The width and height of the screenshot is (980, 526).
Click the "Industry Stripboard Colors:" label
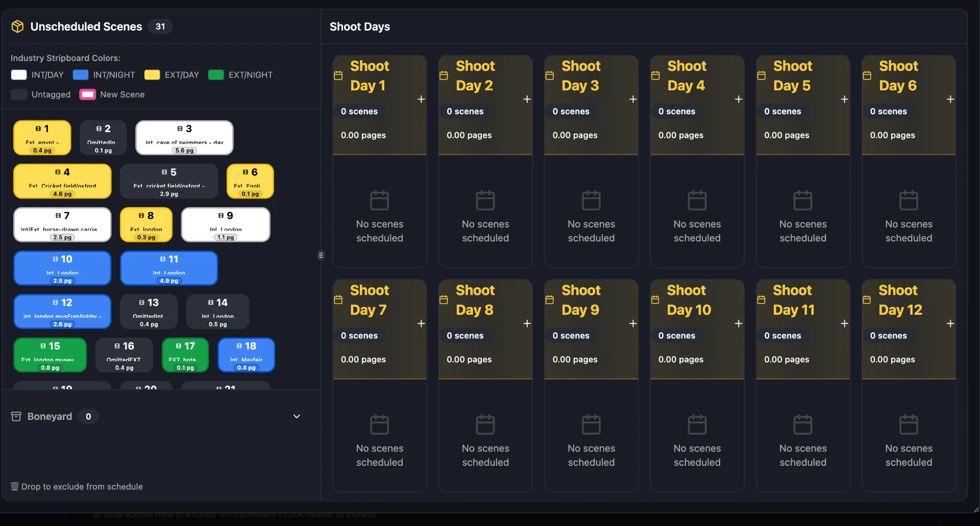pos(66,58)
